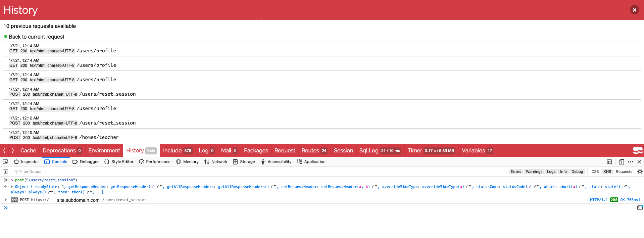Click the $.post reset_session console command
The width and height of the screenshot is (644, 238).
44,180
